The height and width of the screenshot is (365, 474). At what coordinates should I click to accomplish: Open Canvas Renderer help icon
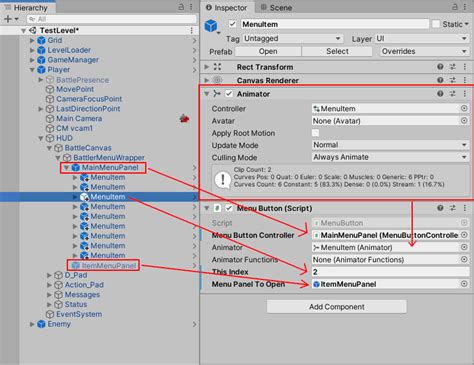[440, 80]
